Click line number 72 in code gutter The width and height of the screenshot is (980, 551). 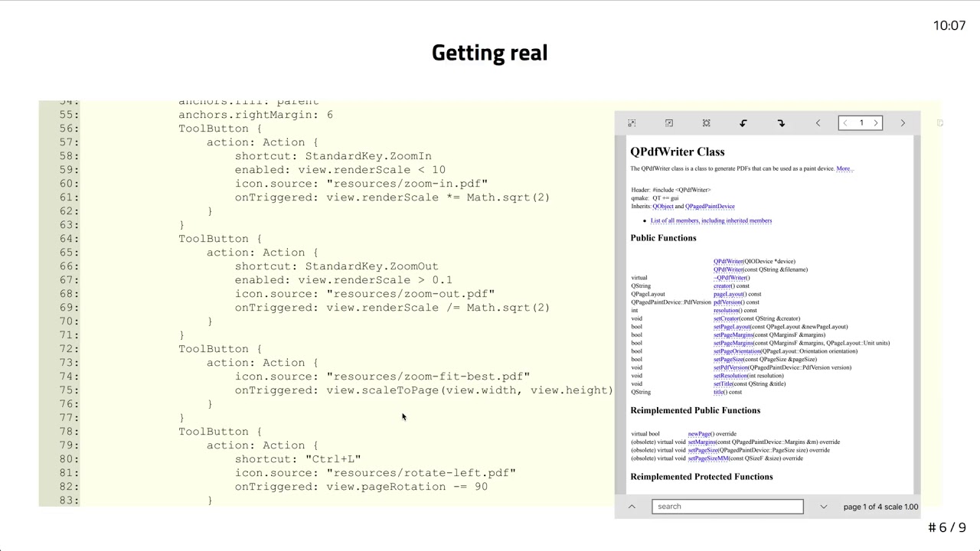coord(69,349)
